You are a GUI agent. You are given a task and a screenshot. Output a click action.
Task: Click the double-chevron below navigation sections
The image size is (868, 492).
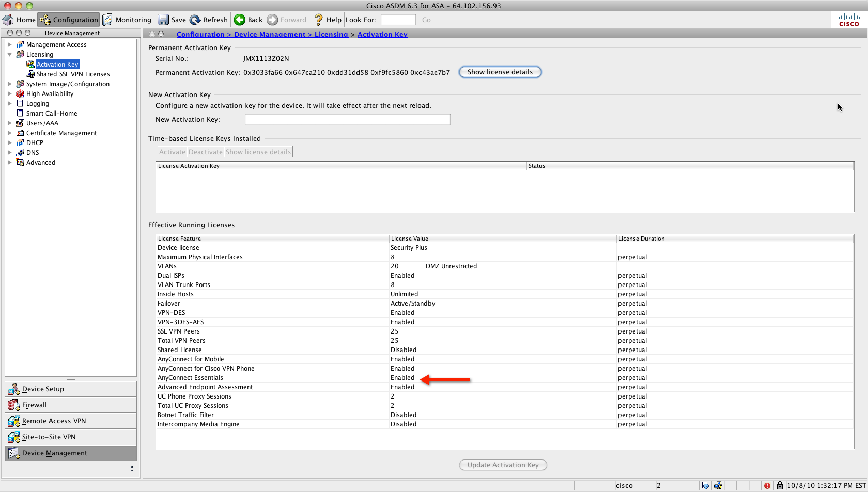(x=132, y=468)
